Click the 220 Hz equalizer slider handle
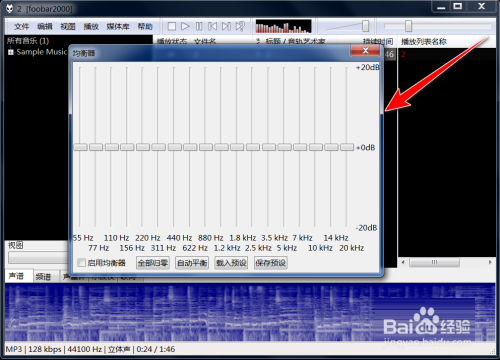The image size is (500, 360). (x=143, y=147)
